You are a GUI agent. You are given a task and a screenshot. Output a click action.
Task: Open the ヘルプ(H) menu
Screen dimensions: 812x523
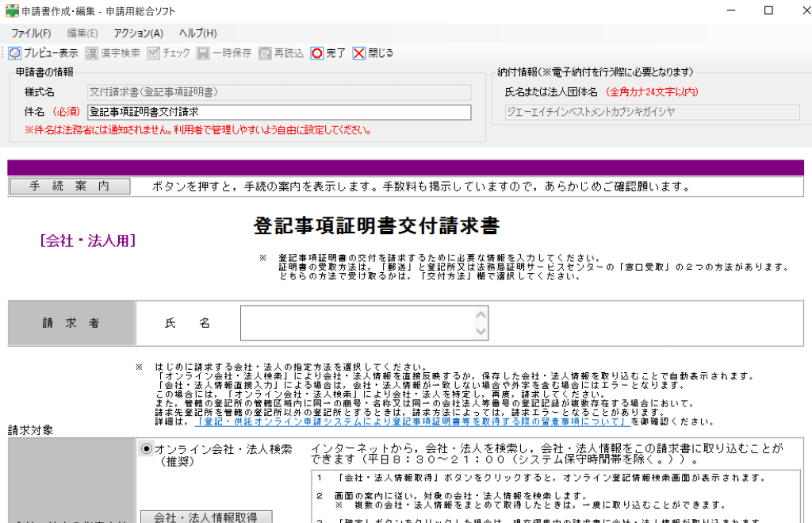tap(197, 33)
